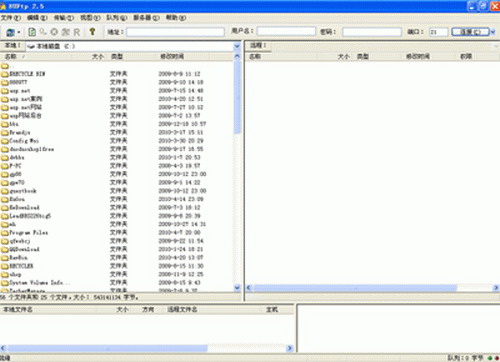Open the 文件(F) menu
Image resolution: width=500 pixels, height=362 pixels.
coord(11,18)
